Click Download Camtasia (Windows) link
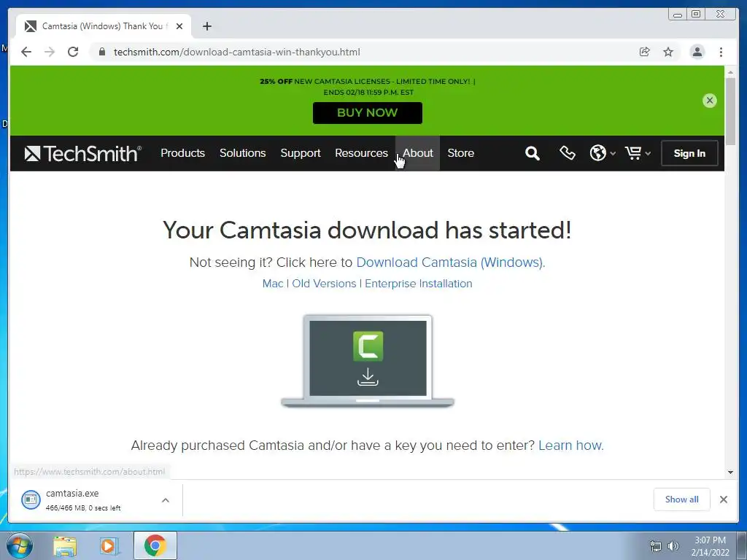 click(449, 262)
